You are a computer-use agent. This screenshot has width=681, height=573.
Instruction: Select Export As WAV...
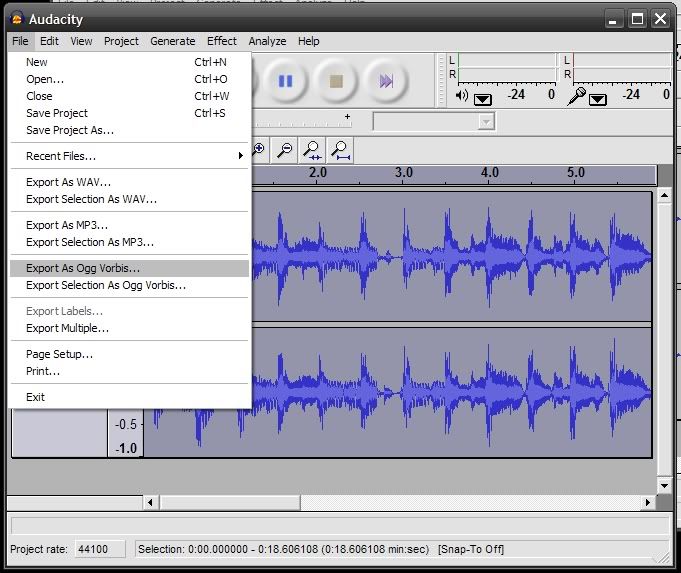[129, 182]
